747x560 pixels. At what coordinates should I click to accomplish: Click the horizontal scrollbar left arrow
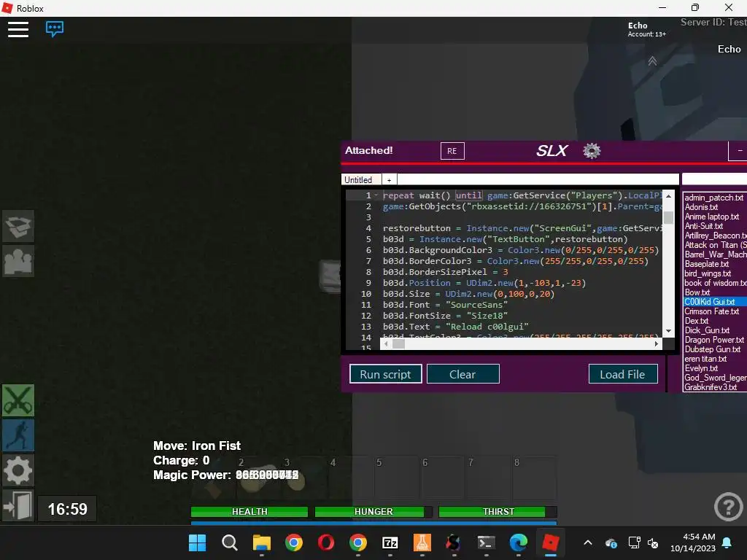pos(386,344)
